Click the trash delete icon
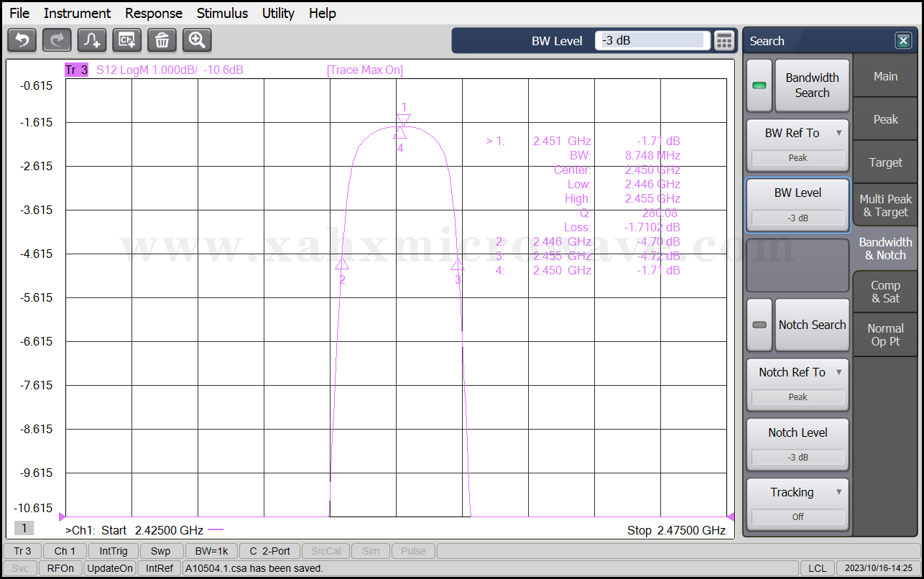924x579 pixels. click(x=162, y=40)
